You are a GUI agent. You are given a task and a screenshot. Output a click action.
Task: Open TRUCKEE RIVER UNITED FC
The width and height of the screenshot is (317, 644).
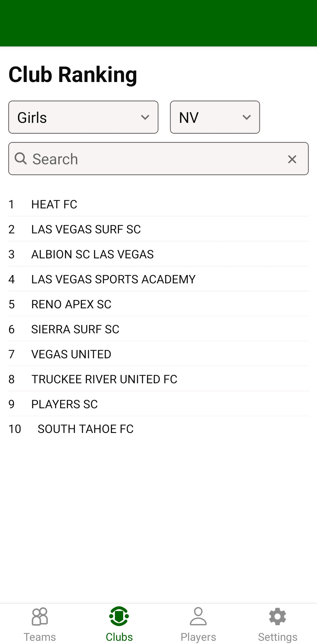[104, 379]
